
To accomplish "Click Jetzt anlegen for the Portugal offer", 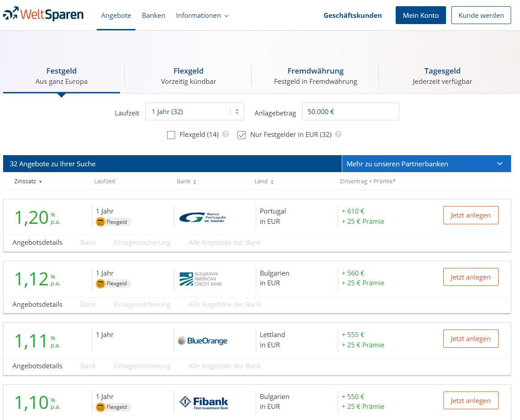I will (471, 215).
